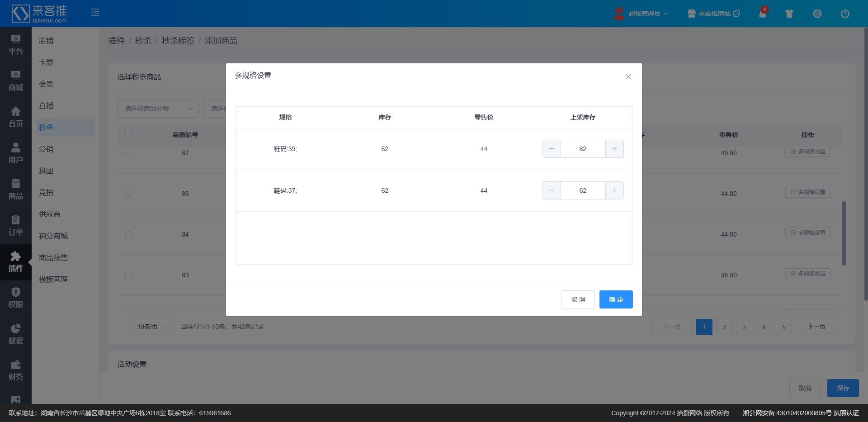
Task: Click the t-shirt theme icon
Action: (789, 14)
